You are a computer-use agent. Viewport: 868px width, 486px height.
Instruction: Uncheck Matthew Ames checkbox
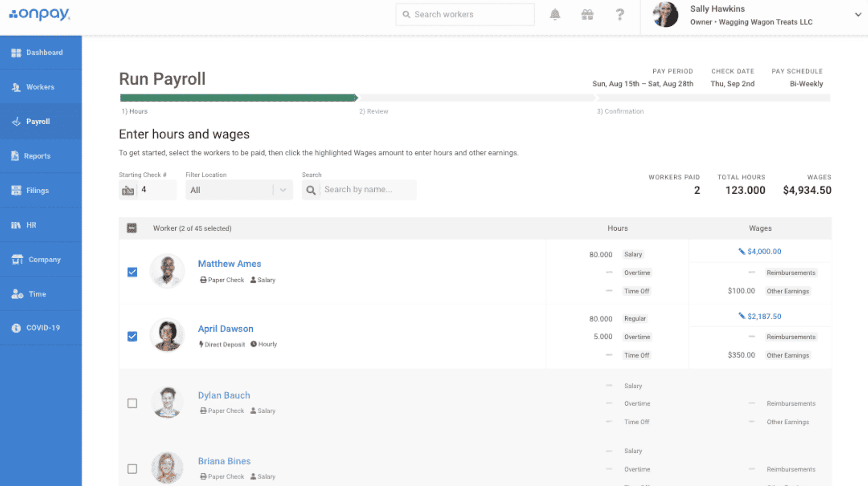click(x=132, y=272)
